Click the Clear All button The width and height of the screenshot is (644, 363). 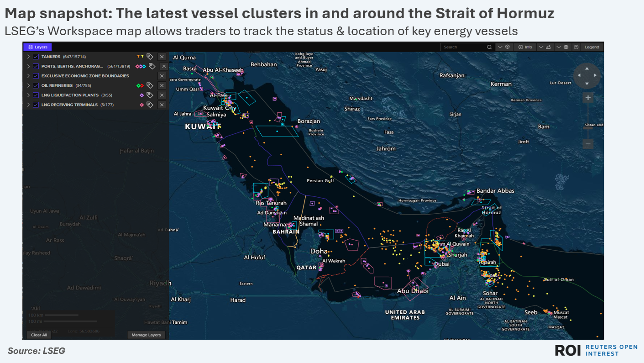tap(39, 335)
